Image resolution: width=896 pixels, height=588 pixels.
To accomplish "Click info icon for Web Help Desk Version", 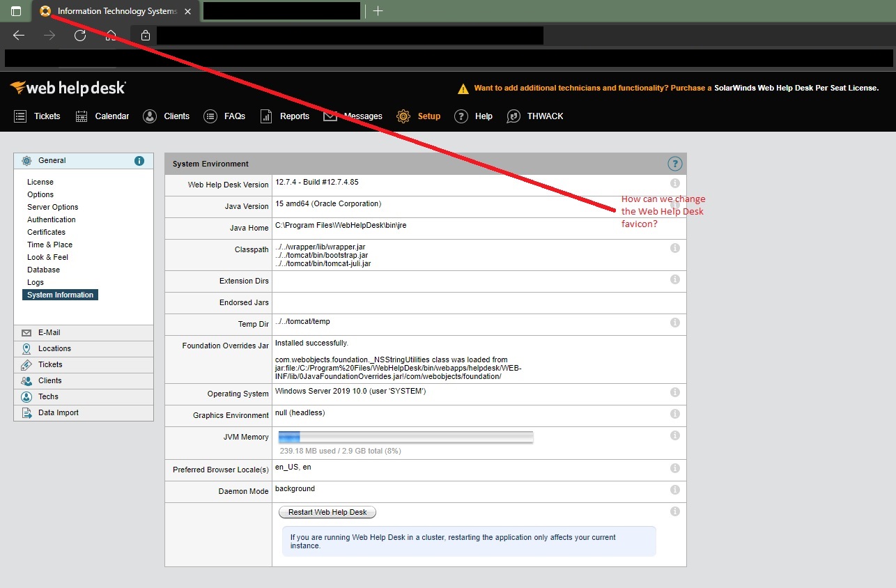I will pyautogui.click(x=674, y=183).
